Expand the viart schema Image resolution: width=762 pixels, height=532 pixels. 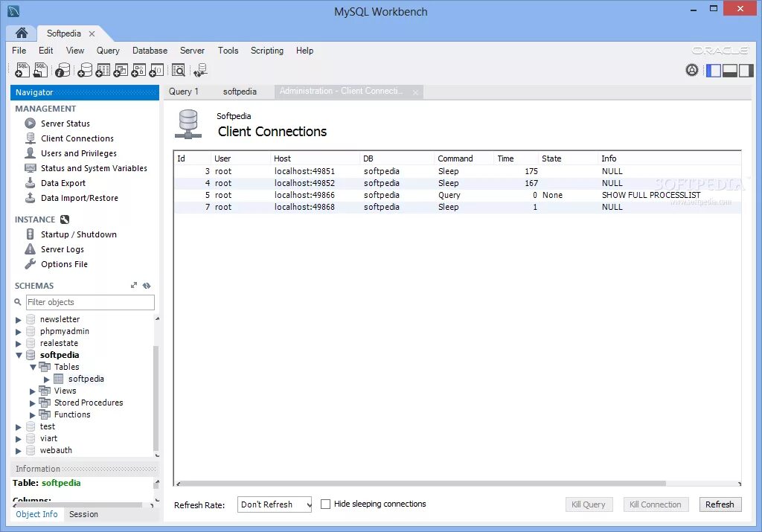[19, 439]
